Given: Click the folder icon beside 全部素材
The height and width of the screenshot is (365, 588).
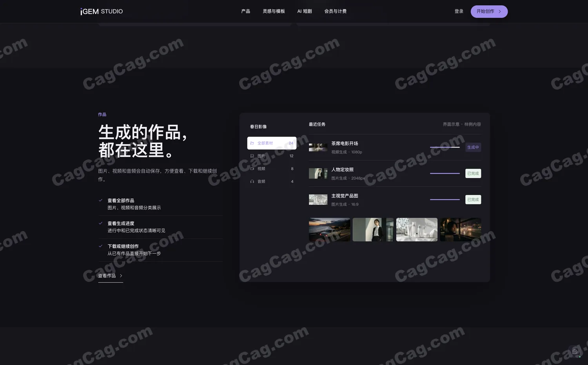Looking at the screenshot, I should pyautogui.click(x=252, y=143).
